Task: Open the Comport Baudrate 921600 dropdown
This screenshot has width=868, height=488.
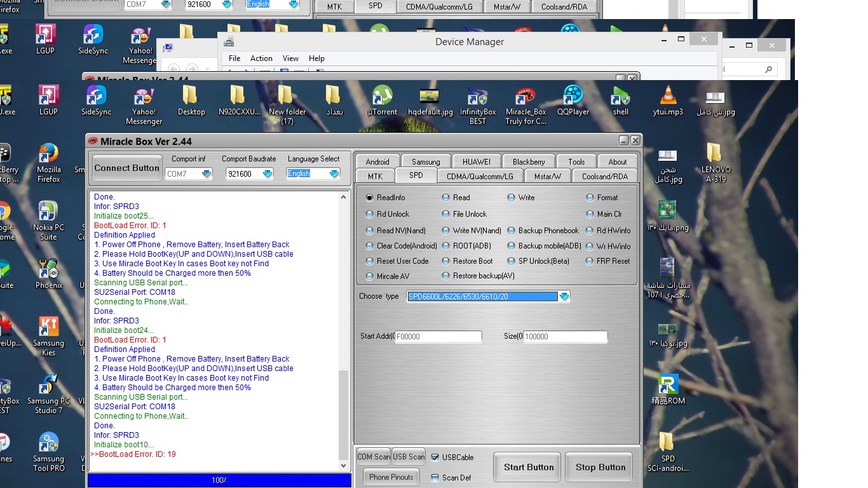Action: pos(268,173)
